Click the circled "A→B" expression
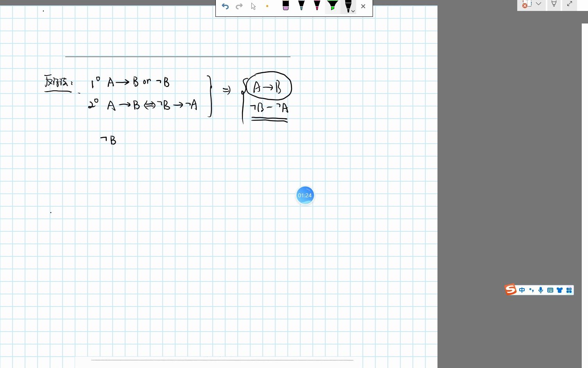This screenshot has width=588, height=368. pyautogui.click(x=269, y=86)
